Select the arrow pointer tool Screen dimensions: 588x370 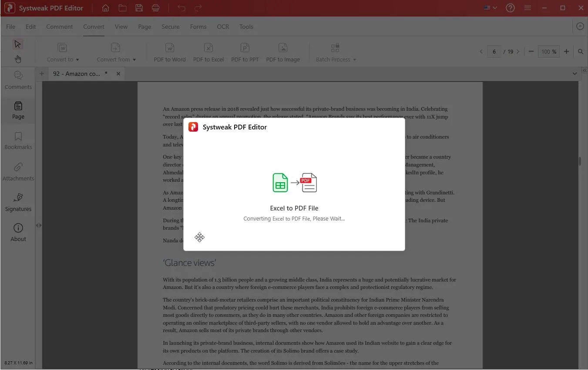pyautogui.click(x=17, y=44)
